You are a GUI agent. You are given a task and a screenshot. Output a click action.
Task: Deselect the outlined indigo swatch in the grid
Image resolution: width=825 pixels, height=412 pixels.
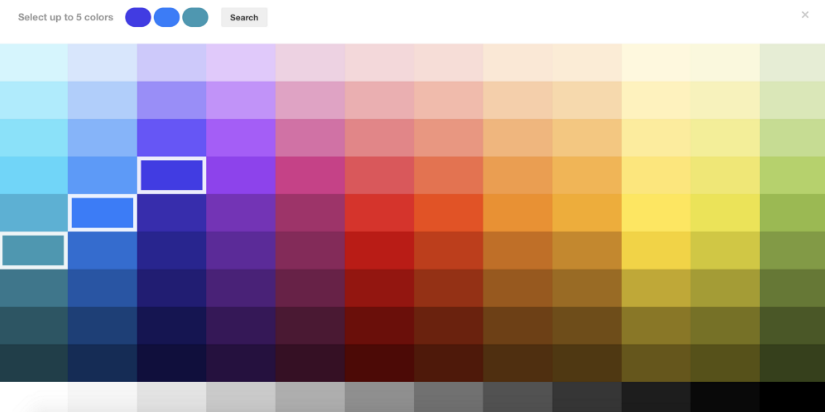coord(171,175)
